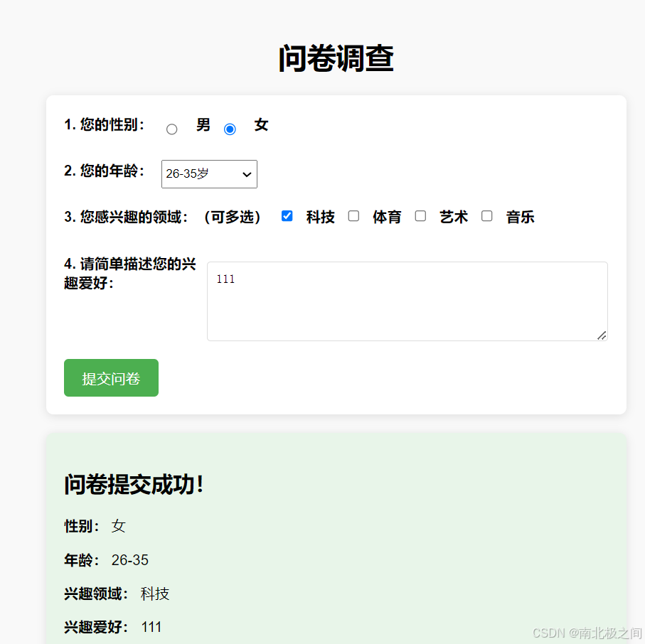Click the 4. 请简单描述您的兴趣爱好 label
This screenshot has width=645, height=644.
coord(130,274)
